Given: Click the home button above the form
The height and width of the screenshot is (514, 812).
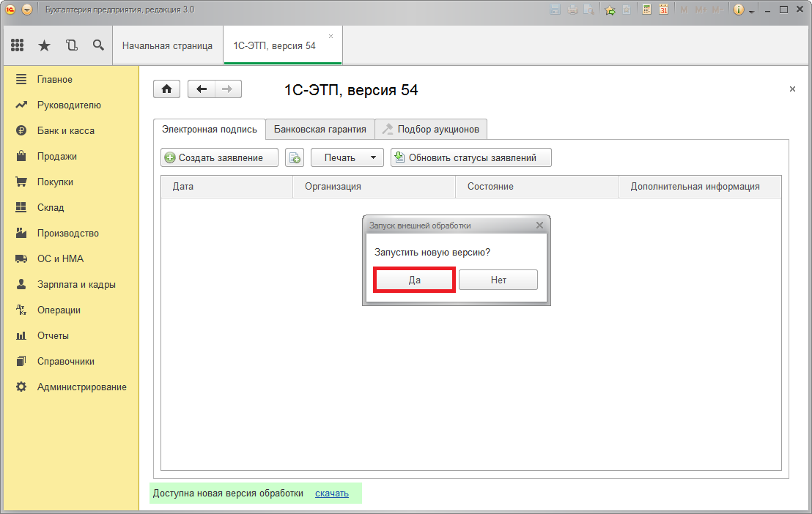Looking at the screenshot, I should click(x=166, y=89).
